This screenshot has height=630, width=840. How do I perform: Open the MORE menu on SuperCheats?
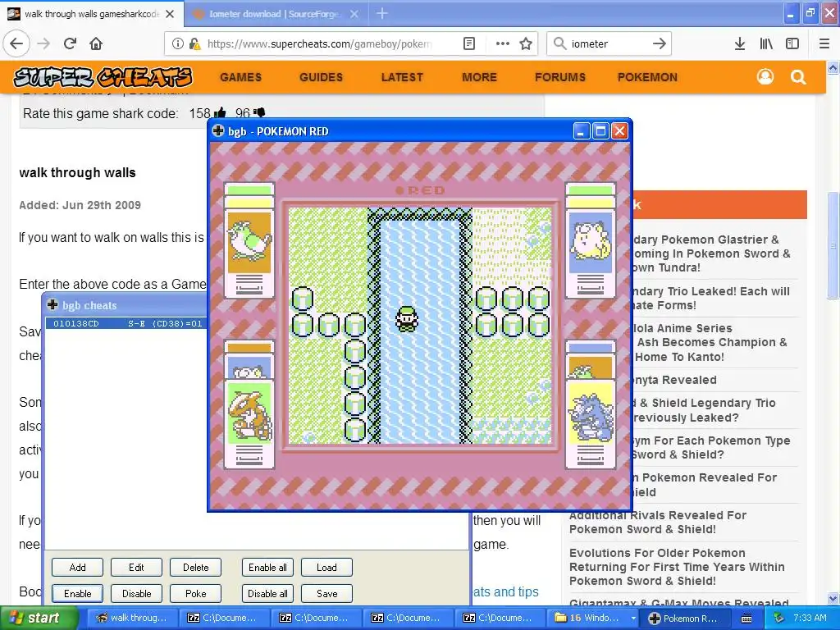pyautogui.click(x=479, y=77)
